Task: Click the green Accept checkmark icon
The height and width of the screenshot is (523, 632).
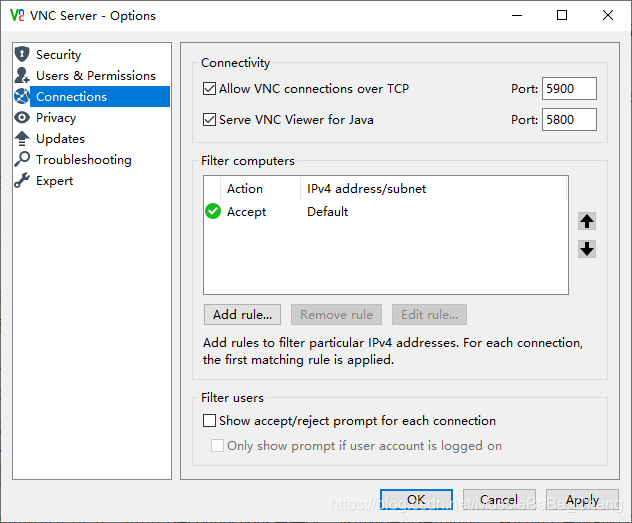Action: coord(213,211)
